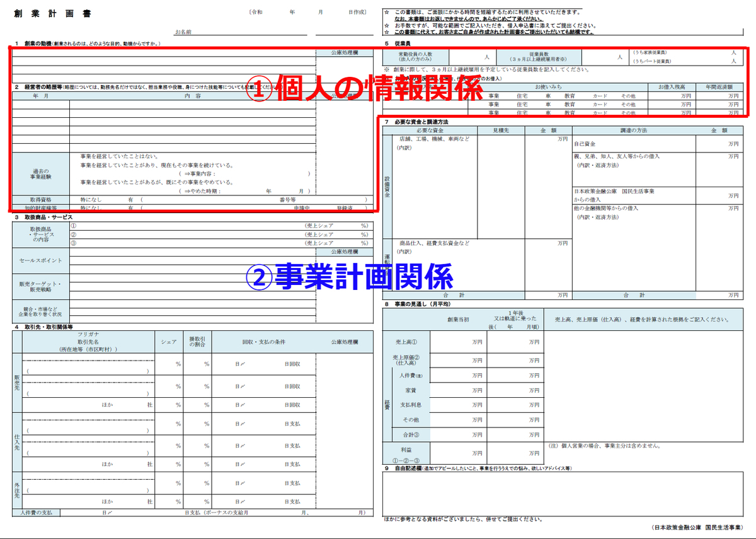Click the 販売ターゲット・販売戦略 label cell
Viewport: 756px width, 539px height.
(41, 287)
